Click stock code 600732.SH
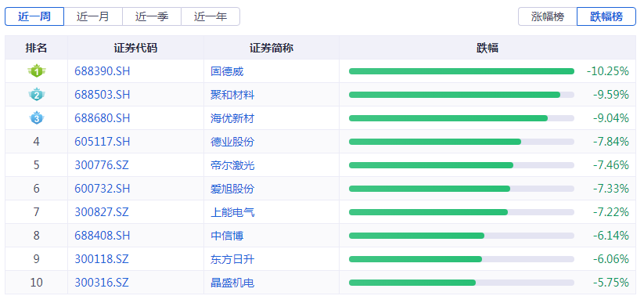Viewport: 644px width, 303px height. (103, 189)
